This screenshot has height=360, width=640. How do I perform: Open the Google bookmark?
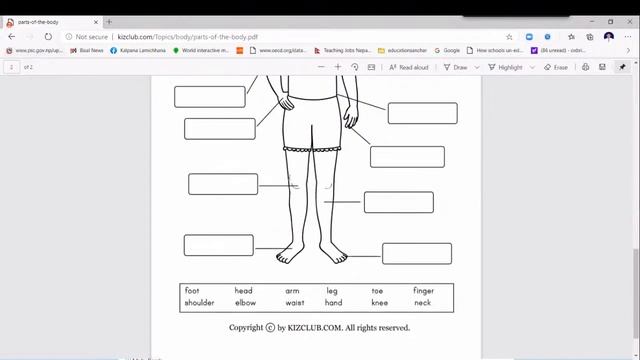click(447, 50)
